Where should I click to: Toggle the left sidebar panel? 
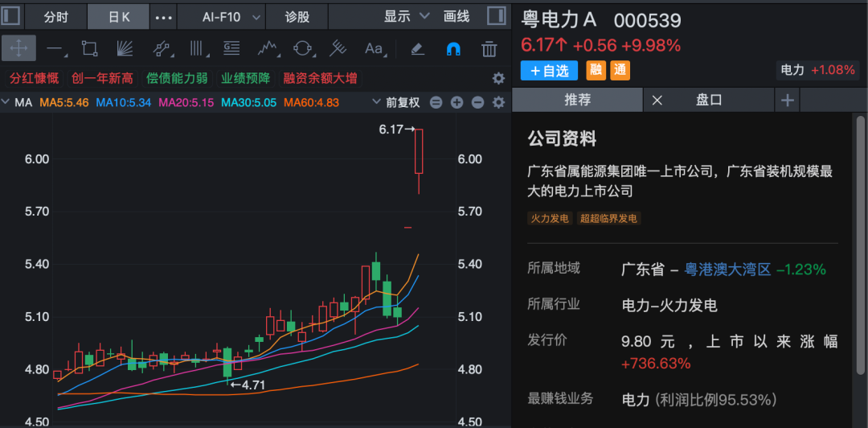tap(11, 16)
